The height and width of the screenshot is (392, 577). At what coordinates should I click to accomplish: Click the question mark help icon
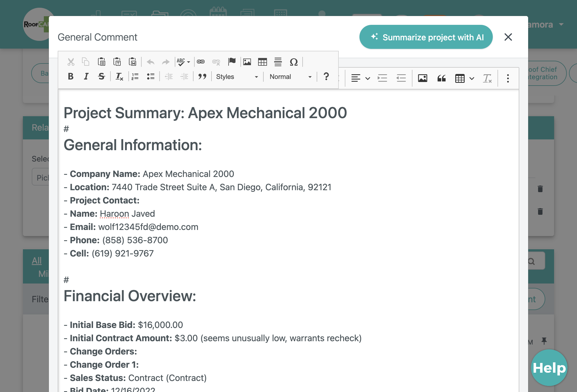point(326,76)
